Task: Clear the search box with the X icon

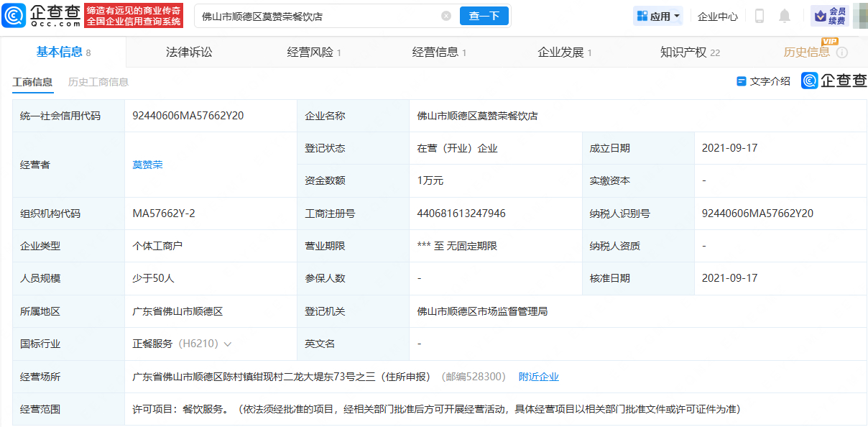Action: click(x=446, y=16)
